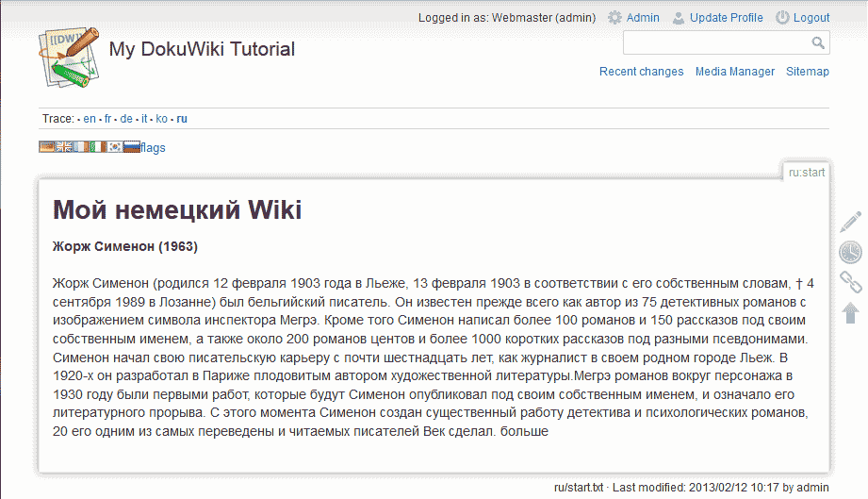Open 'de' in the Trace breadcrumb

click(x=126, y=119)
